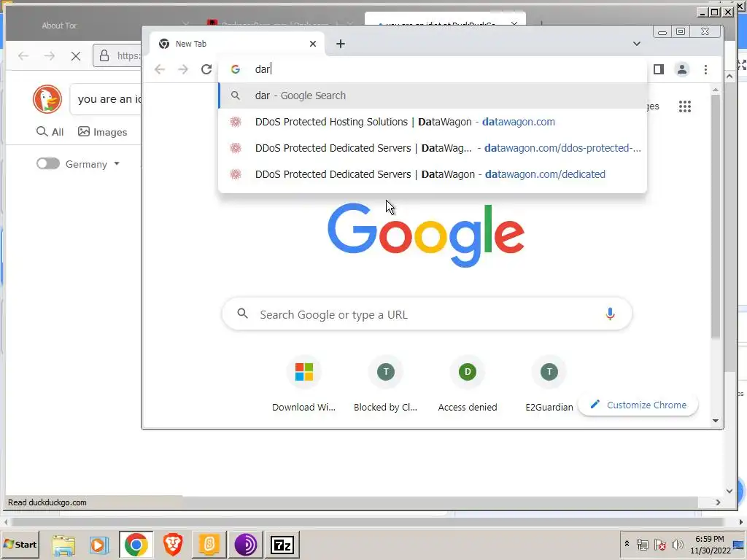Click Chrome page scrollbar down arrow

(x=715, y=421)
